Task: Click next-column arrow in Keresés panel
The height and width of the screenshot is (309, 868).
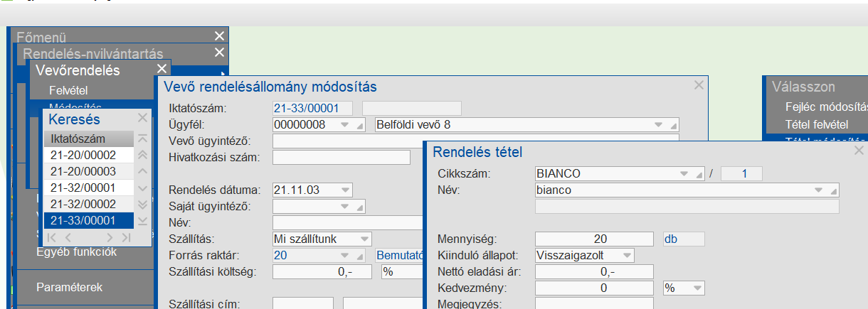Action: pos(110,237)
